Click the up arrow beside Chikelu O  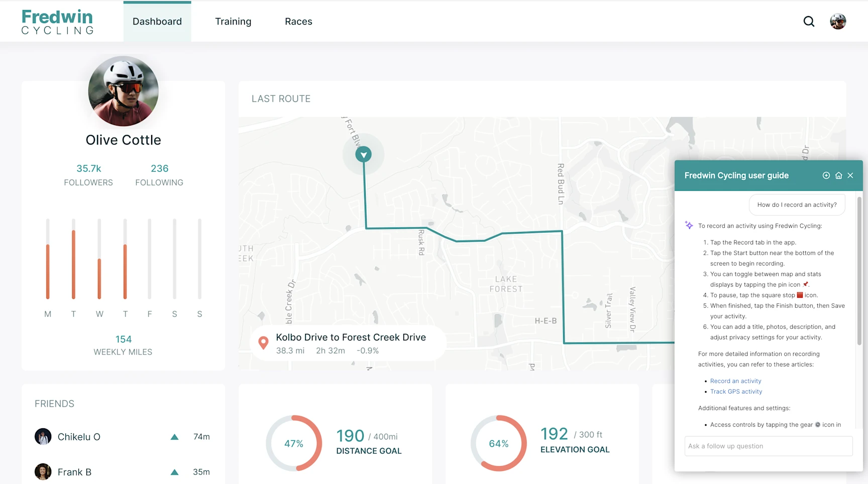click(174, 437)
